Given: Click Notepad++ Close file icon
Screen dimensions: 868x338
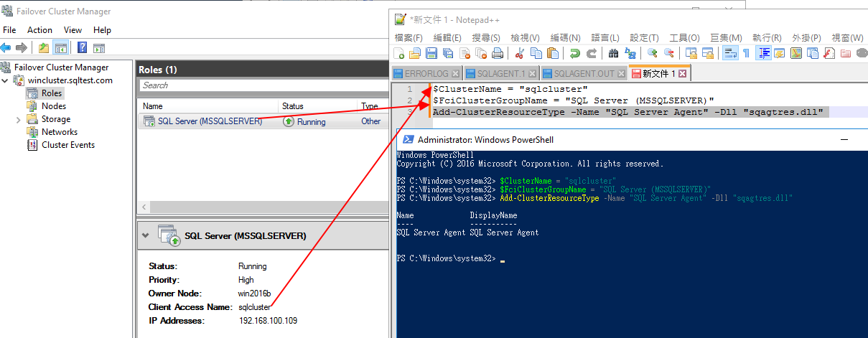Looking at the screenshot, I should click(465, 53).
